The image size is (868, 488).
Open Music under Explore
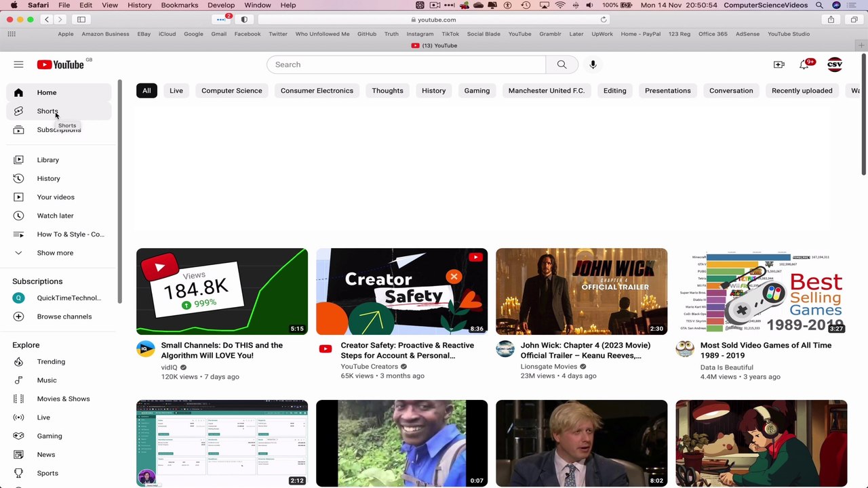pyautogui.click(x=58, y=380)
